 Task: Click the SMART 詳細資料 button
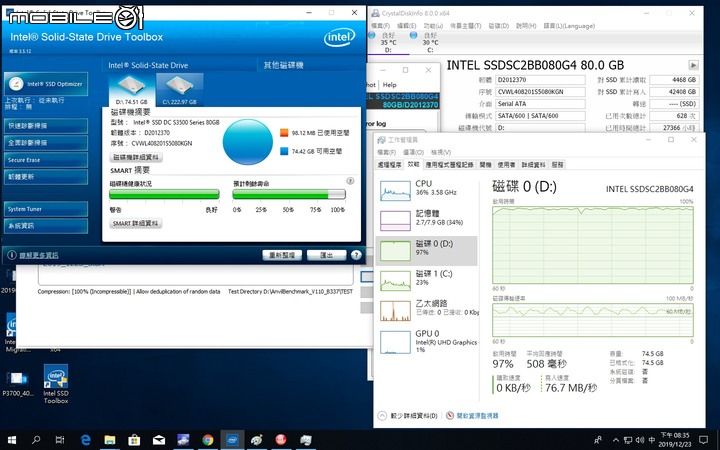[x=136, y=223]
